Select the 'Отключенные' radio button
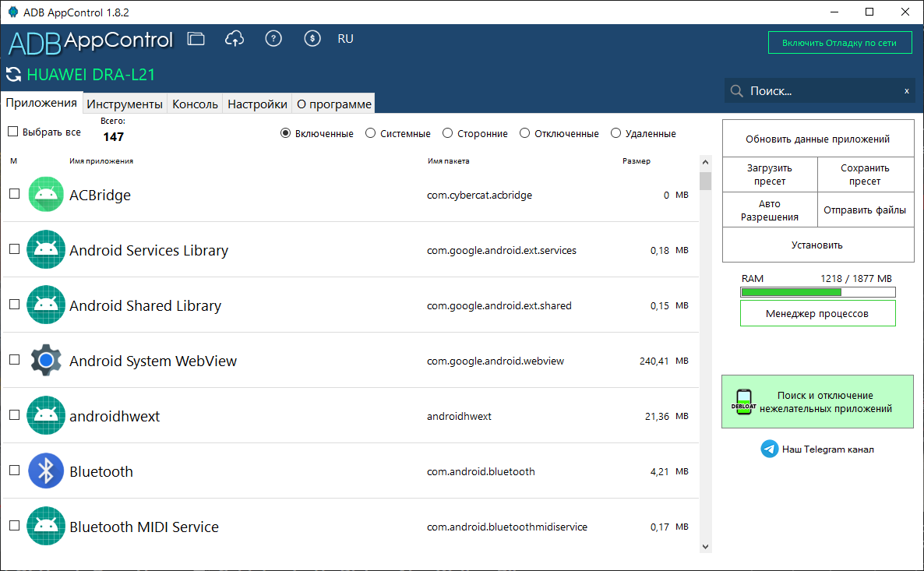Screen dimensions: 924x571 click(x=524, y=133)
